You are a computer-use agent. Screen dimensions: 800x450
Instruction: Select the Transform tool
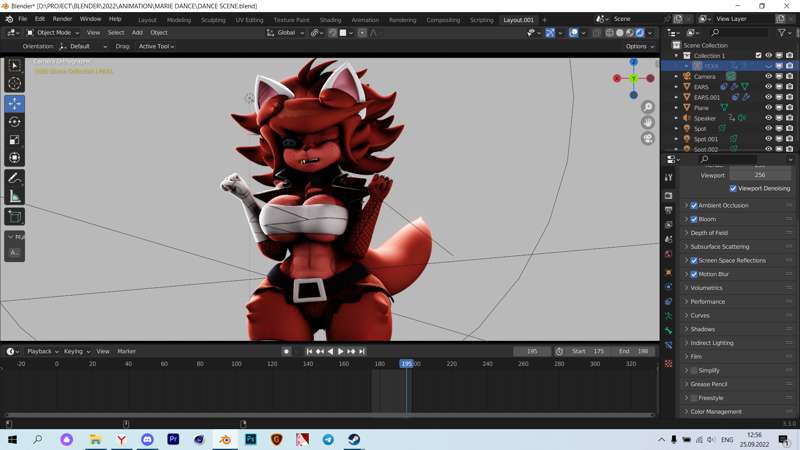14,158
